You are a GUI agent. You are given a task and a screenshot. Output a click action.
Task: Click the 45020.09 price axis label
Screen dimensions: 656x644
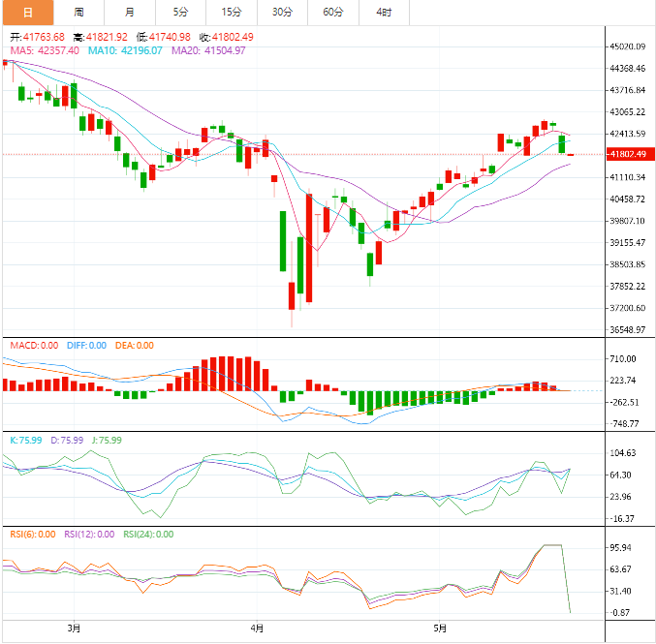pyautogui.click(x=628, y=46)
